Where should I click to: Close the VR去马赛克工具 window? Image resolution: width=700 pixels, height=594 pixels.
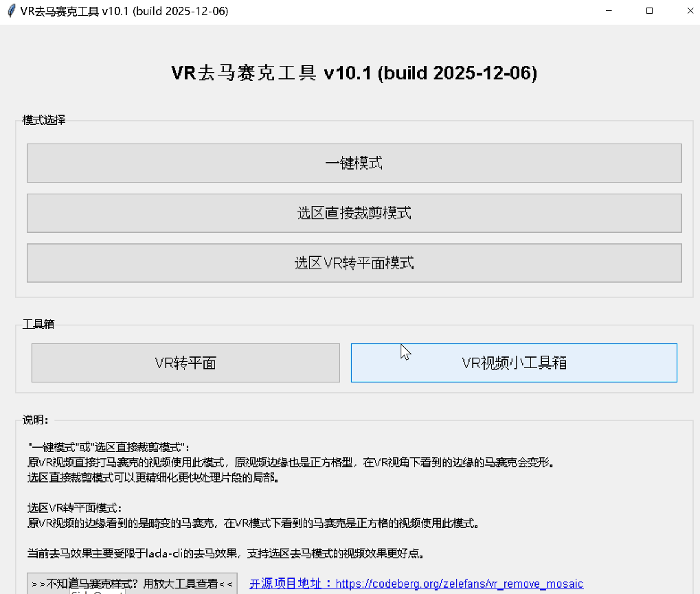coord(690,11)
